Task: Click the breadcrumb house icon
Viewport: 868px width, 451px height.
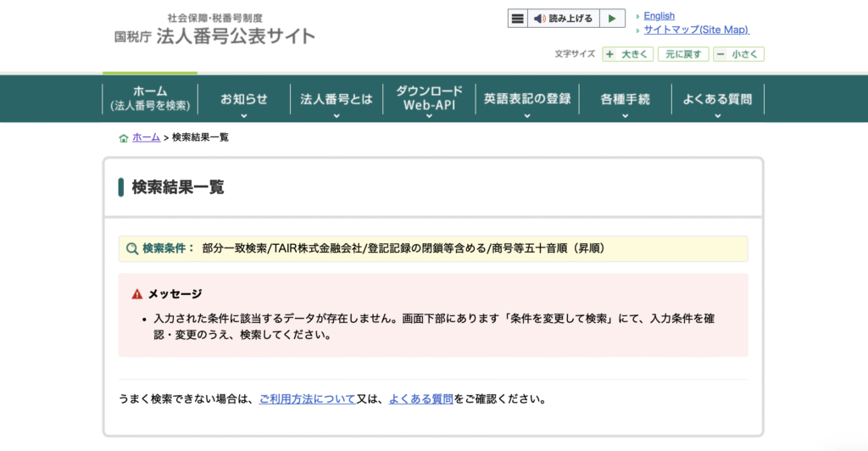Action: 124,138
